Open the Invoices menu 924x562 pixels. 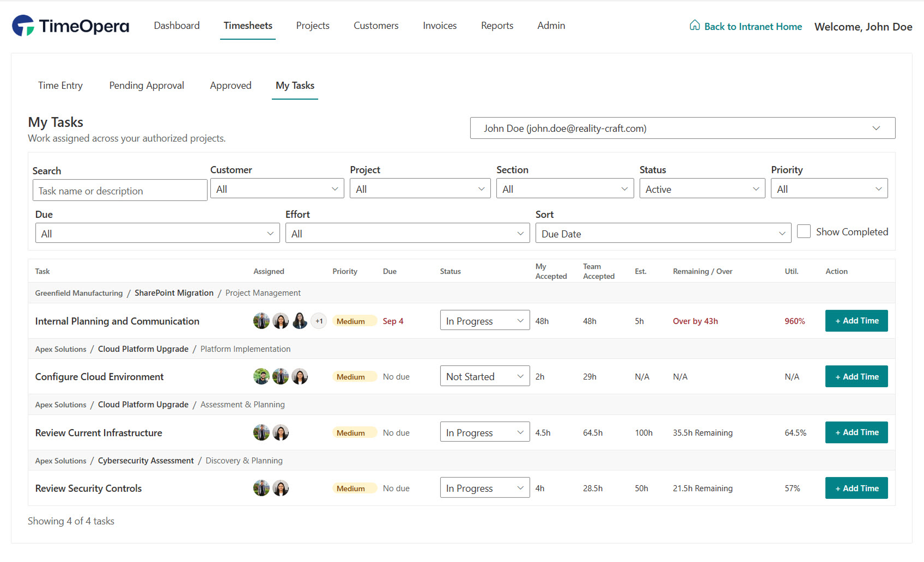click(440, 26)
